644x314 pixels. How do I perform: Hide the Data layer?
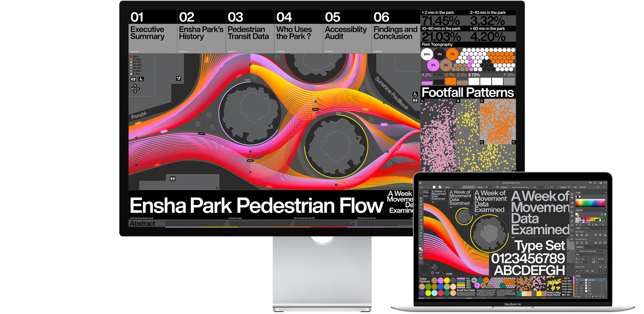tap(577, 291)
